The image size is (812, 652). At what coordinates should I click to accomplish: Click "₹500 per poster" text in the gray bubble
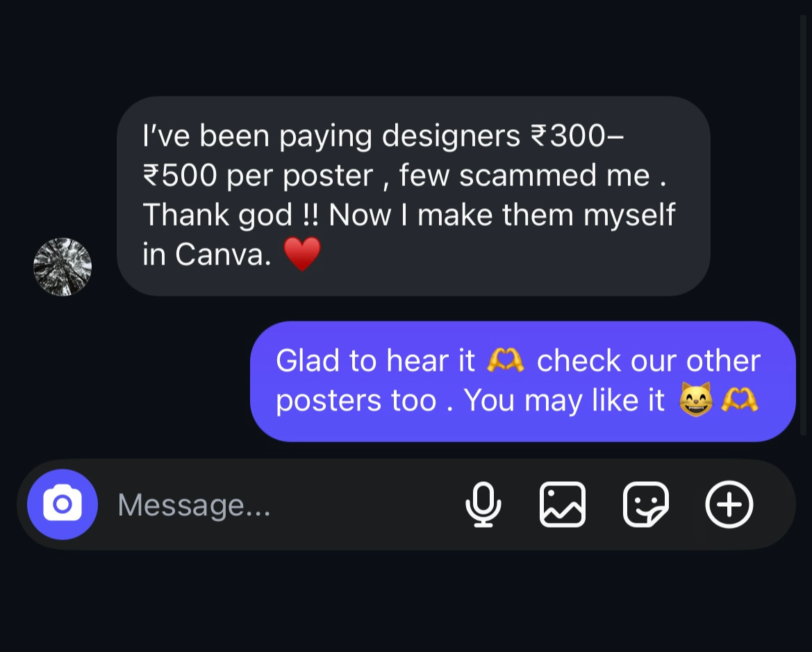click(x=258, y=176)
